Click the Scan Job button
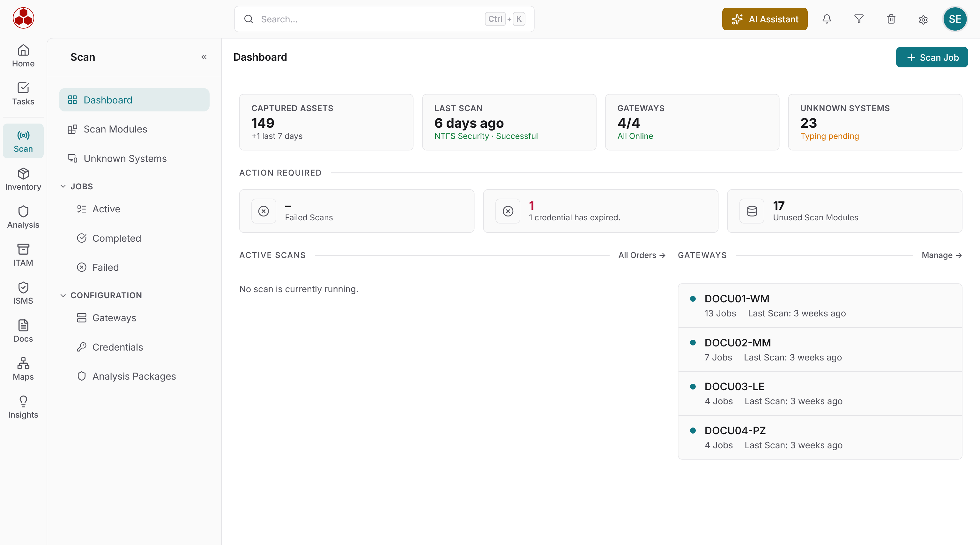Viewport: 980px width, 545px height. click(932, 57)
